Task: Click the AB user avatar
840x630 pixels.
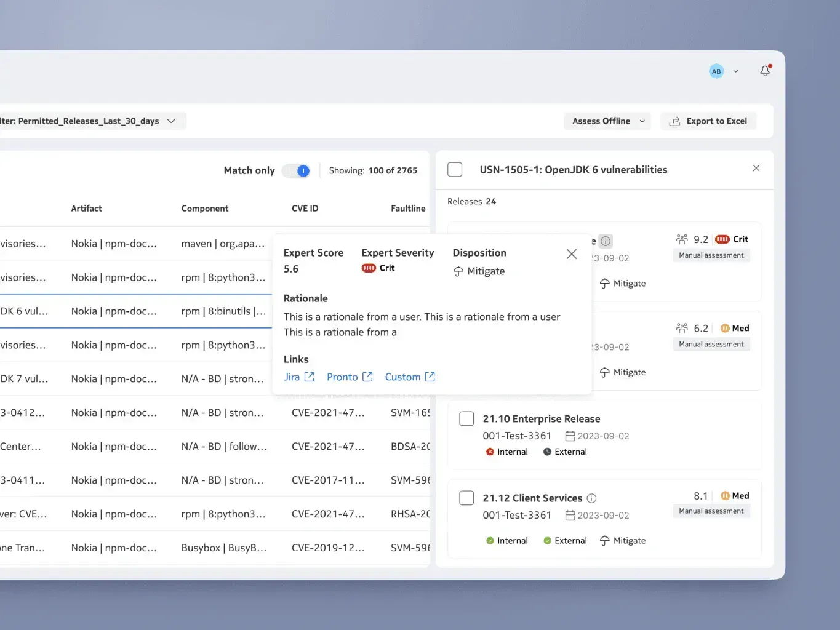Action: (x=716, y=71)
